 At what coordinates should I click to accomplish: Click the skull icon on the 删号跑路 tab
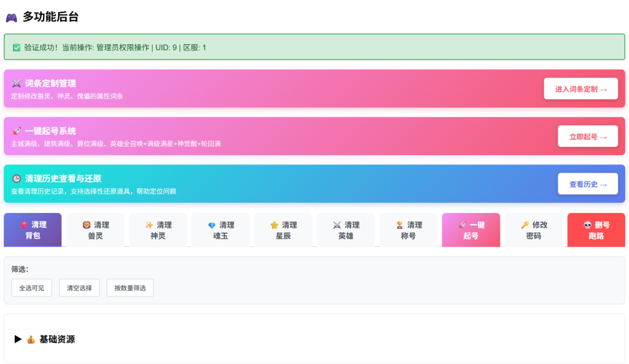tap(587, 225)
